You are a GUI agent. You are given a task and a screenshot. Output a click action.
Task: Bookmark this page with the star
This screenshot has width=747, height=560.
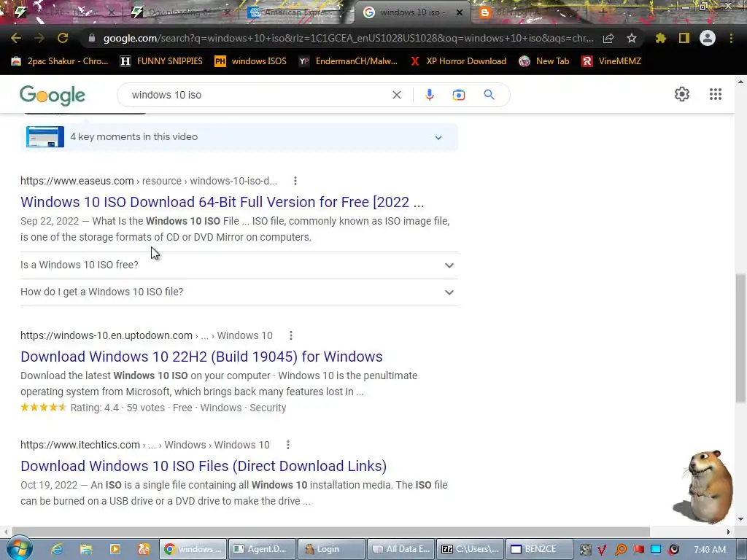[x=632, y=38]
